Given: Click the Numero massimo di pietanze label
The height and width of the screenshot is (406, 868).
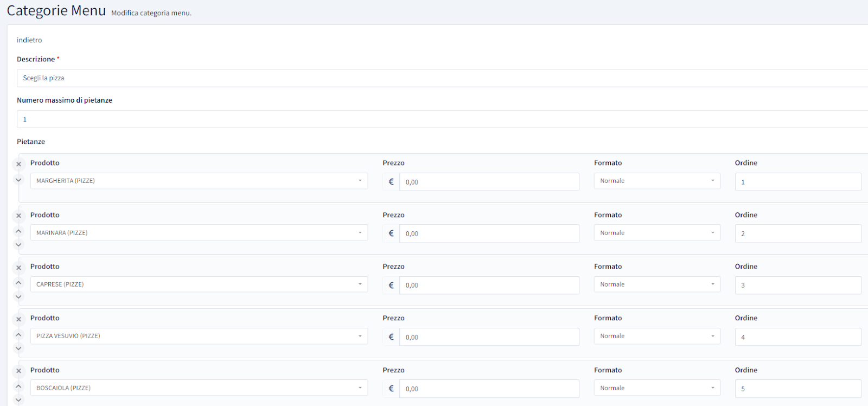Looking at the screenshot, I should (x=65, y=100).
